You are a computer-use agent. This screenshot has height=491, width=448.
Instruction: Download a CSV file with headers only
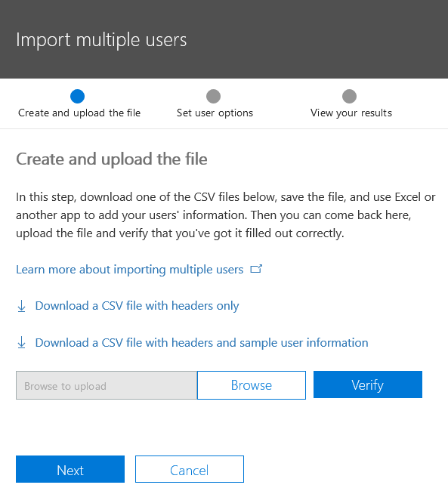click(137, 306)
